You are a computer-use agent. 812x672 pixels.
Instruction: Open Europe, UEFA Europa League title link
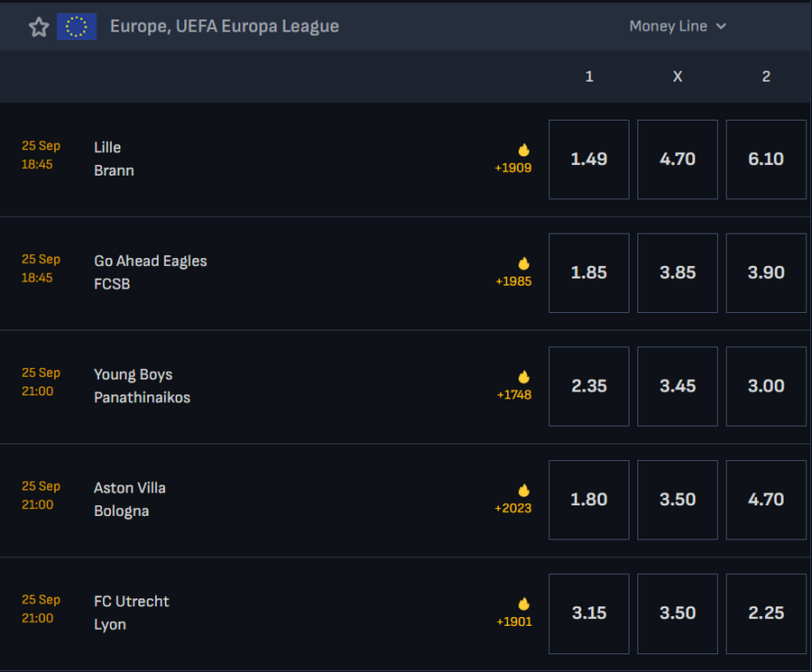pos(225,26)
